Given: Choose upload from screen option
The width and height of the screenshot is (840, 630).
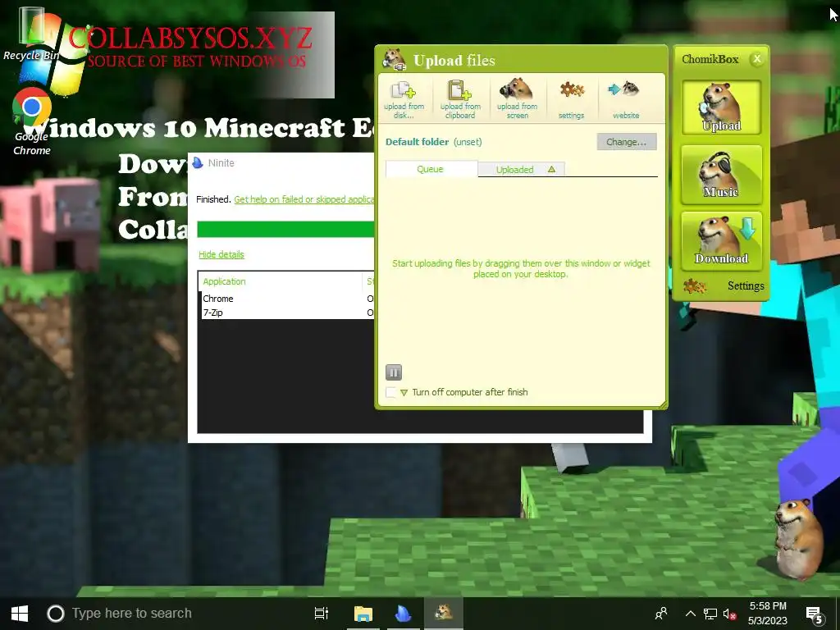Looking at the screenshot, I should click(517, 99).
